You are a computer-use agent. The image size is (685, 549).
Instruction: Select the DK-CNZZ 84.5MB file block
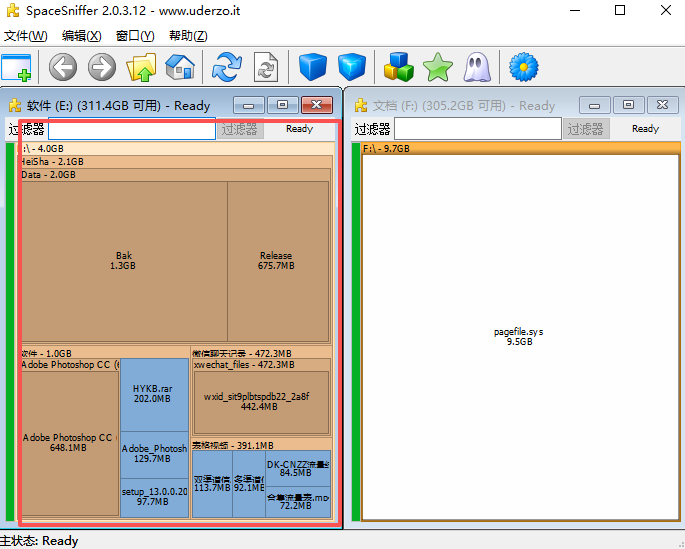point(298,469)
